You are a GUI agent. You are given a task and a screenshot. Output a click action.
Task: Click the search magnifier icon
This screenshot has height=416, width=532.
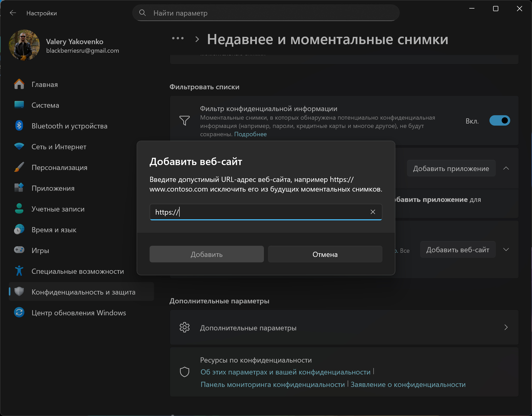click(x=142, y=13)
